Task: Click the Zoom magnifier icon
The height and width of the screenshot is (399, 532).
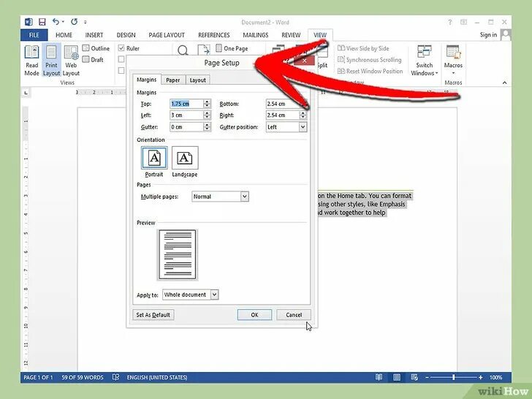Action: (x=183, y=50)
